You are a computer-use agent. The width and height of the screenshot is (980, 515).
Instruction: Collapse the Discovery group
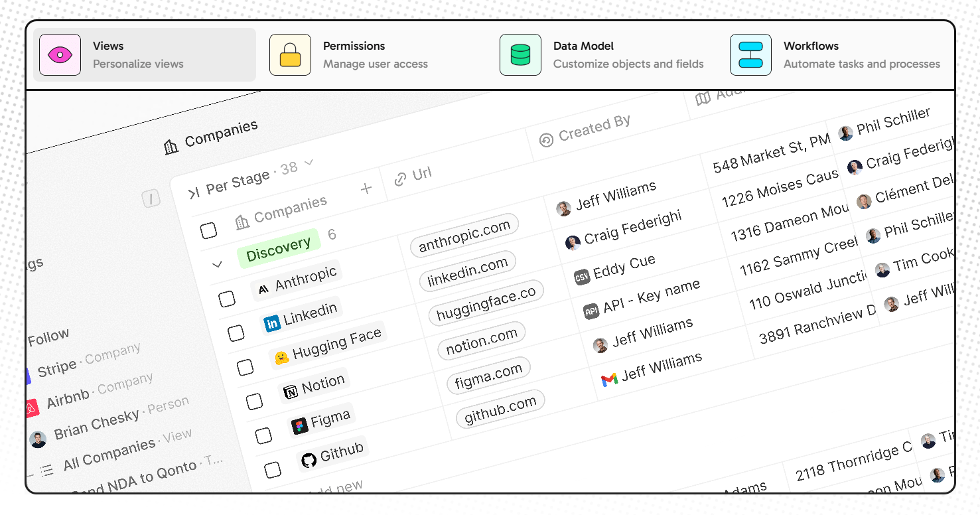(x=217, y=263)
